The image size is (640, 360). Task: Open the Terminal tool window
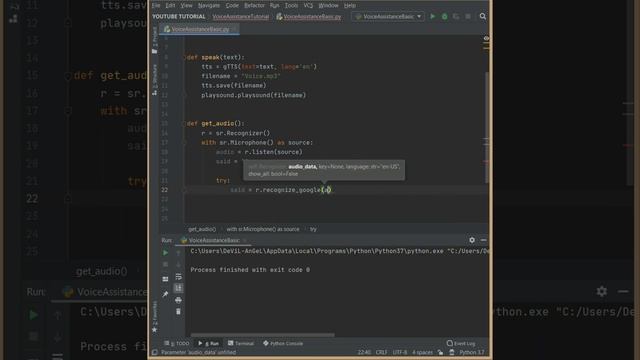(241, 343)
